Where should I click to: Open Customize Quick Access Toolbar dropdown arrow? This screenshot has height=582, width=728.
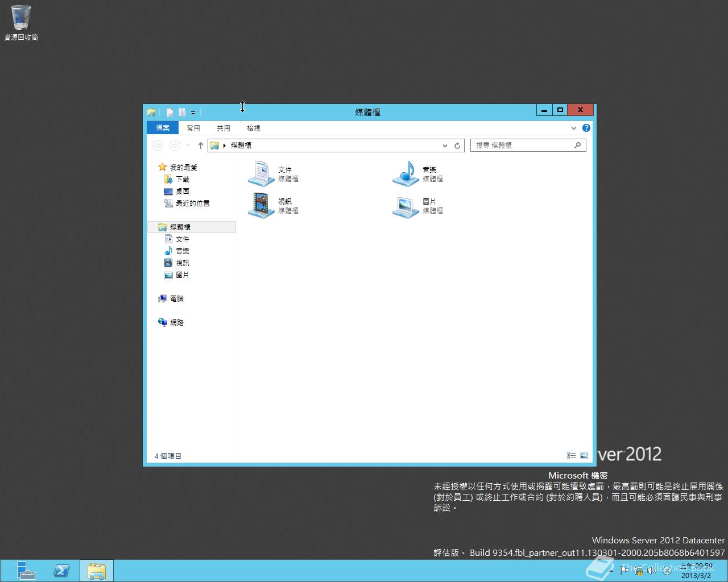click(x=193, y=113)
